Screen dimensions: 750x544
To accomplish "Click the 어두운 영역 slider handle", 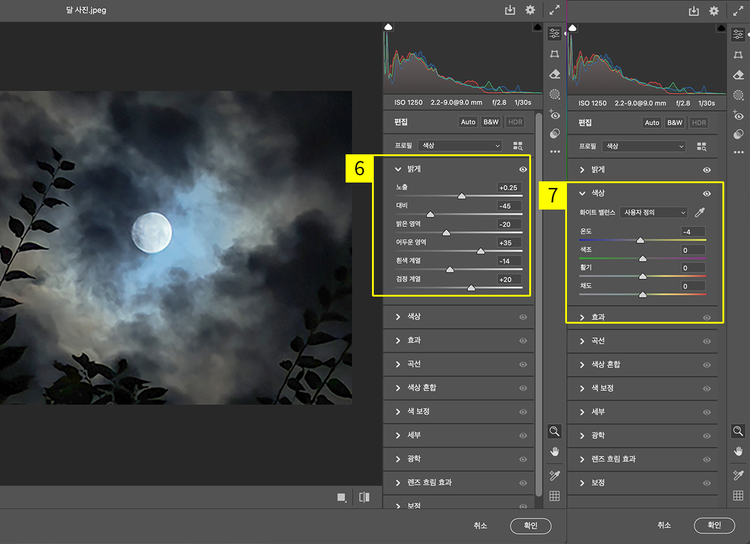I will pyautogui.click(x=481, y=251).
